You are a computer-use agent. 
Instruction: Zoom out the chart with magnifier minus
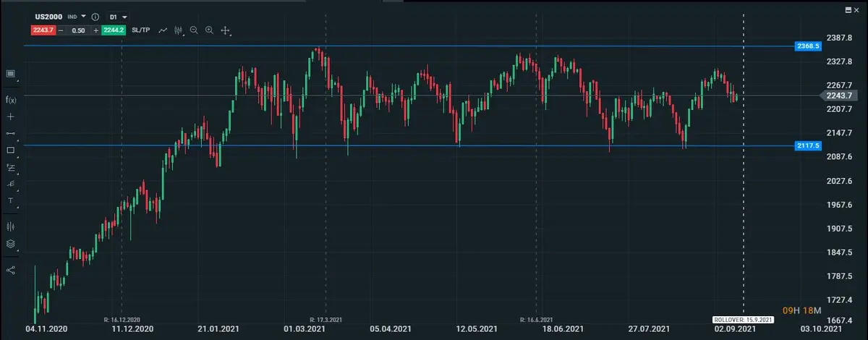coord(193,30)
